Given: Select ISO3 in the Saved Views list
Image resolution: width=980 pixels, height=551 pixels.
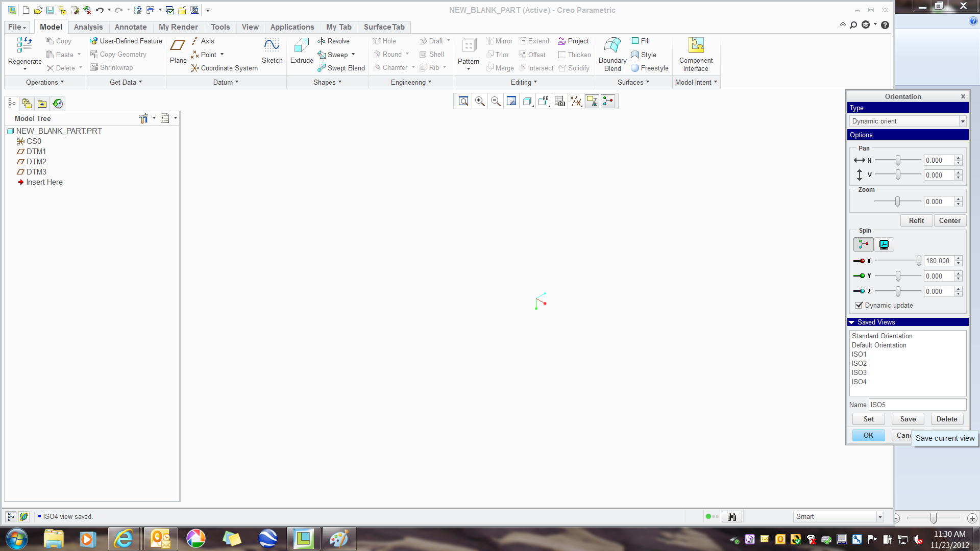Looking at the screenshot, I should [859, 372].
